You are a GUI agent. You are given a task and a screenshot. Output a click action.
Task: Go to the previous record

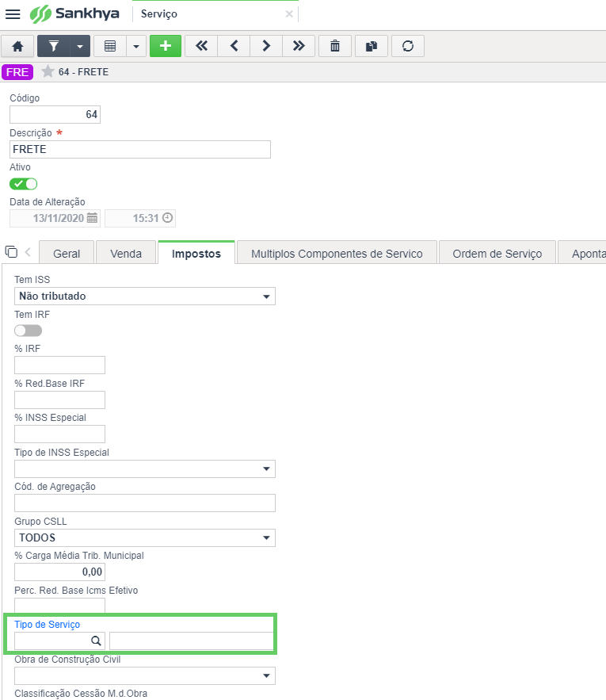[234, 46]
